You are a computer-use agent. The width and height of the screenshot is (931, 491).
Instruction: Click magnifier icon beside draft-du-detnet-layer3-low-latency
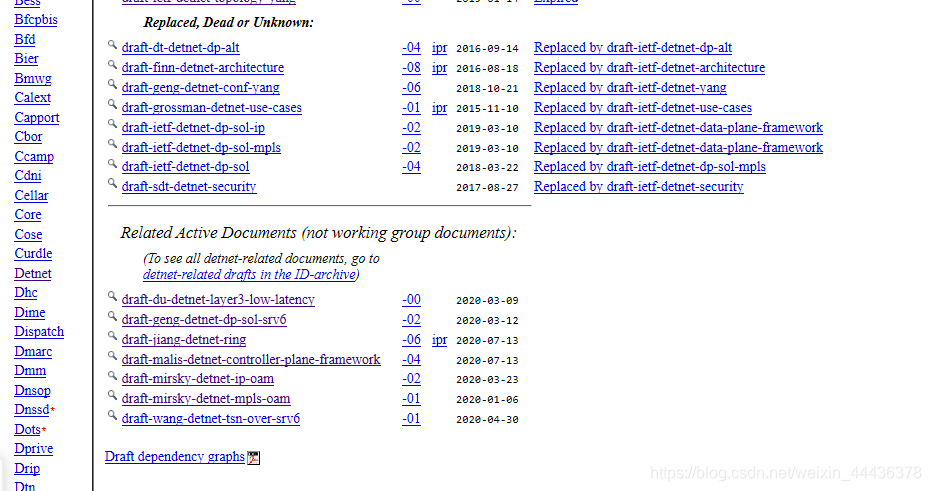point(112,296)
